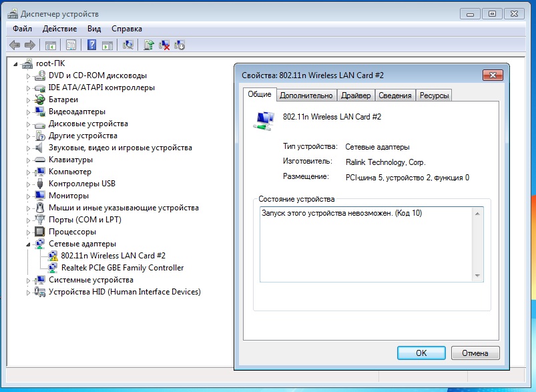Select Устройства HID (Human Interface Devices) row
Viewport: 536px width, 392px height.
click(124, 292)
